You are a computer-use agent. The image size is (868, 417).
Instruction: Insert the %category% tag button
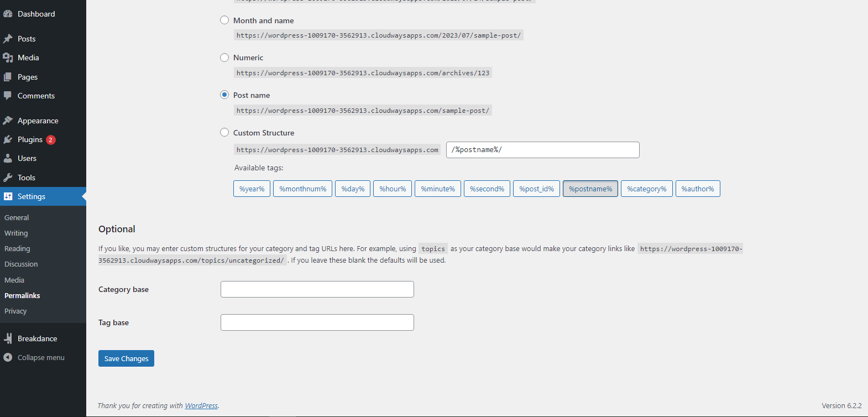tap(646, 189)
